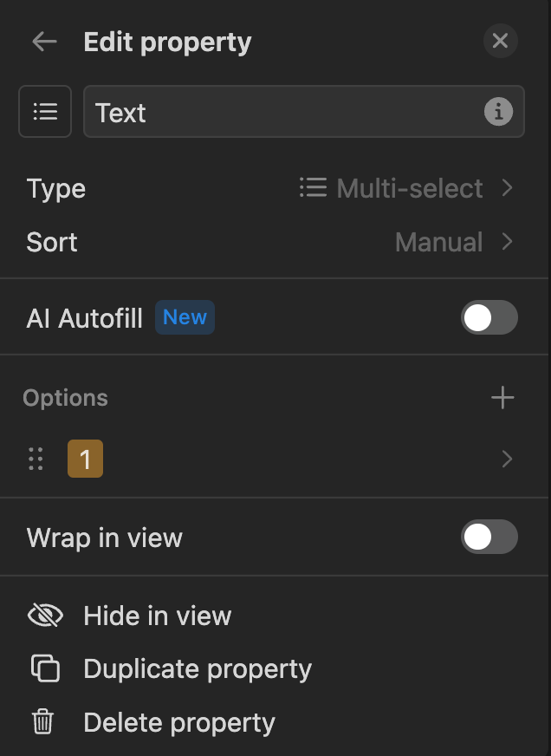The height and width of the screenshot is (756, 551).
Task: Click the Hide in view eye icon
Action: [x=45, y=616]
